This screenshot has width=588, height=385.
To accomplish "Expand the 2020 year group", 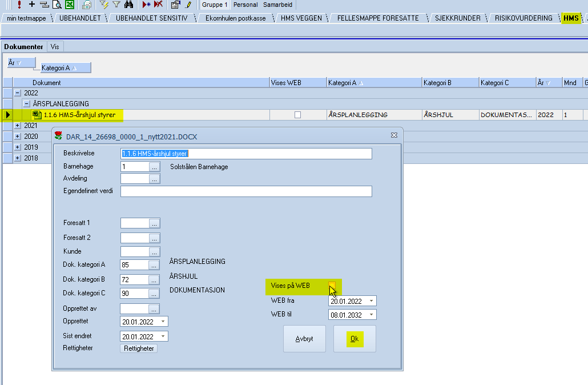I will [18, 136].
